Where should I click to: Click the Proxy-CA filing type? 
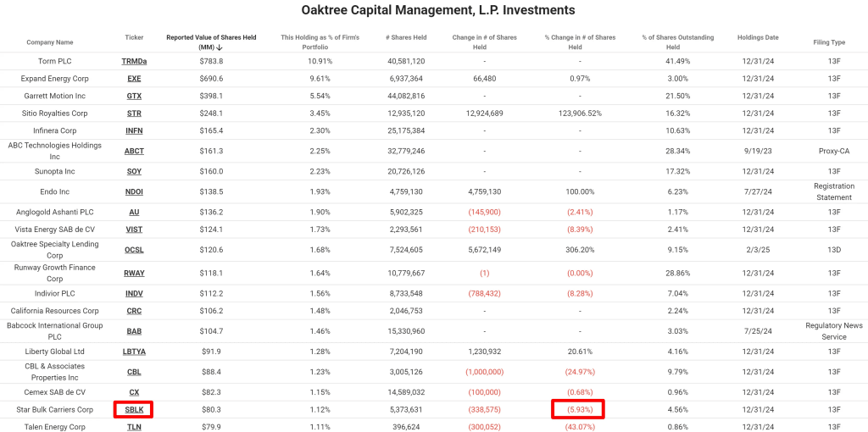(834, 151)
